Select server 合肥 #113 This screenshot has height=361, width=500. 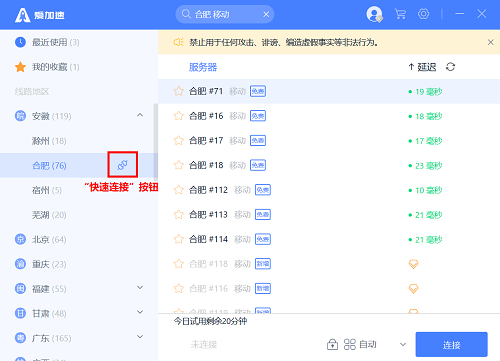(x=329, y=214)
